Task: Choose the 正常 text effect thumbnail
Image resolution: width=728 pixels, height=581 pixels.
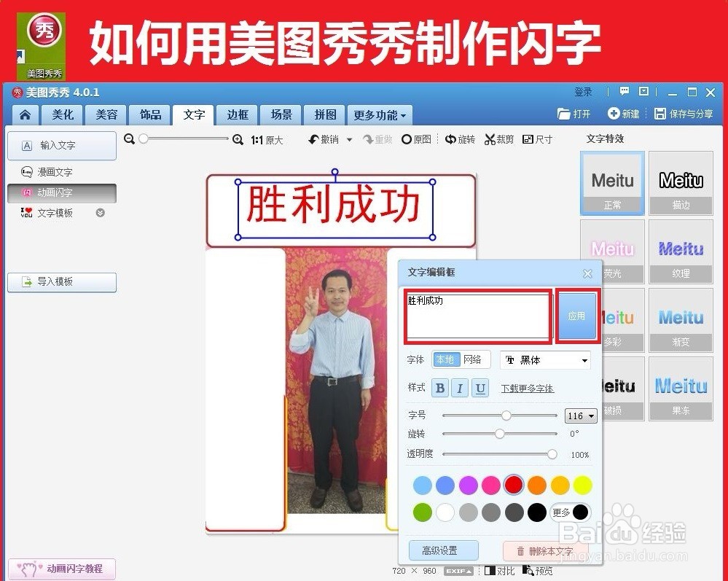Action: (612, 184)
